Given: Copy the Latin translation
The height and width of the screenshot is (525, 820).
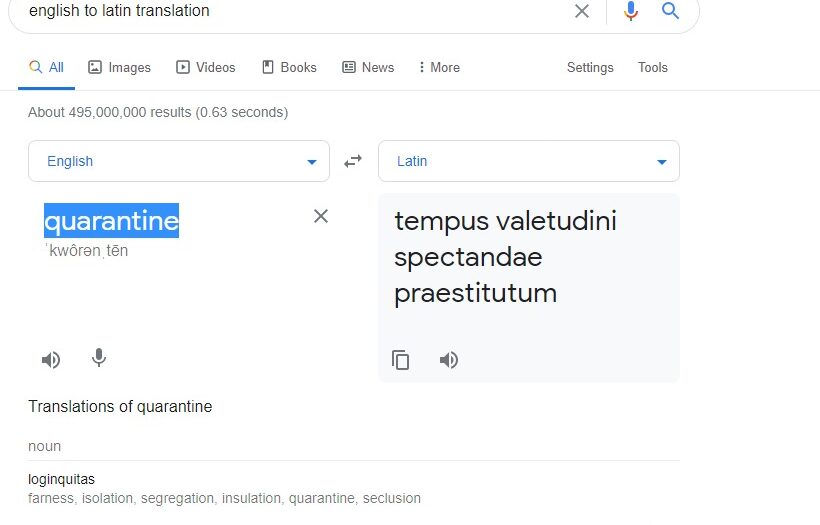Looking at the screenshot, I should point(401,360).
